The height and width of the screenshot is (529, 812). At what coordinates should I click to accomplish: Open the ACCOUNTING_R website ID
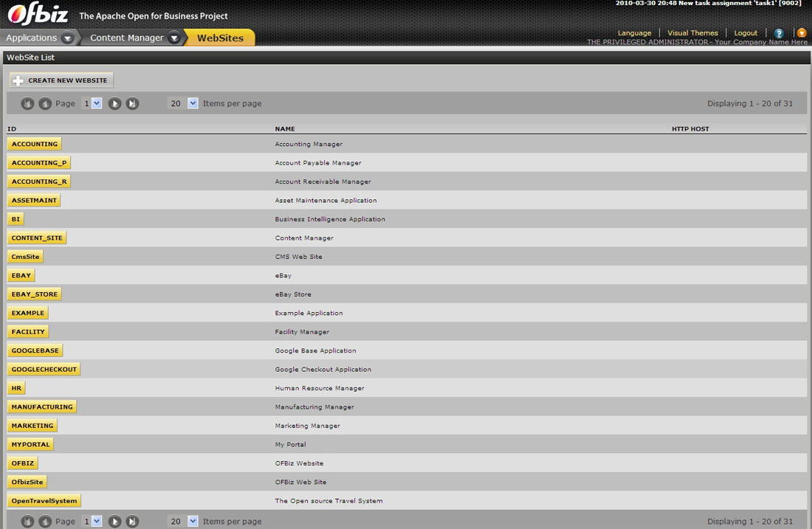coord(39,181)
